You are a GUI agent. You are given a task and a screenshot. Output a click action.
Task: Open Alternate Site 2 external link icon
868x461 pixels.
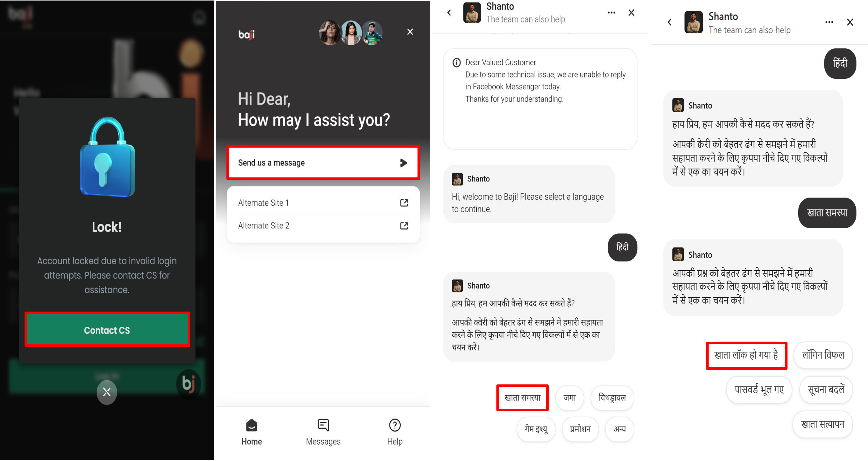[404, 225]
